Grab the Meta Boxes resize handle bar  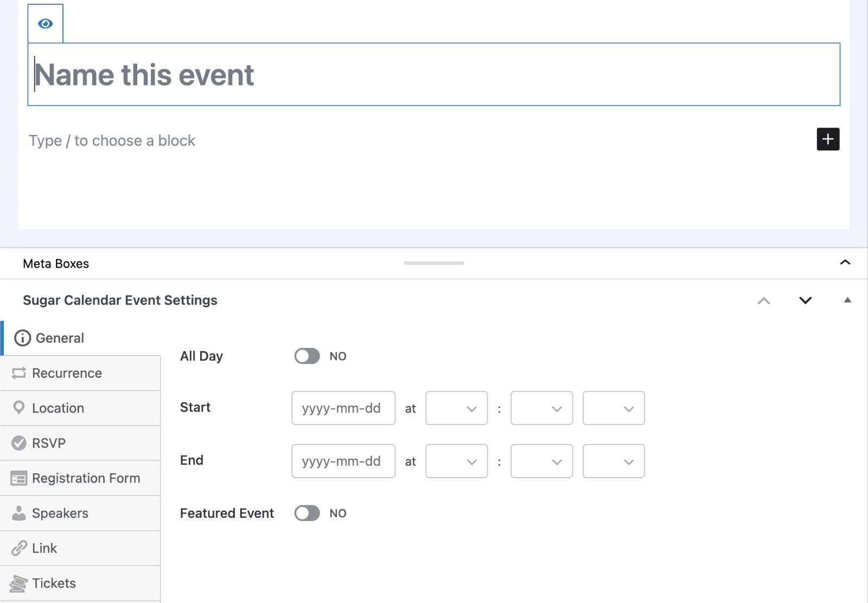(x=434, y=263)
